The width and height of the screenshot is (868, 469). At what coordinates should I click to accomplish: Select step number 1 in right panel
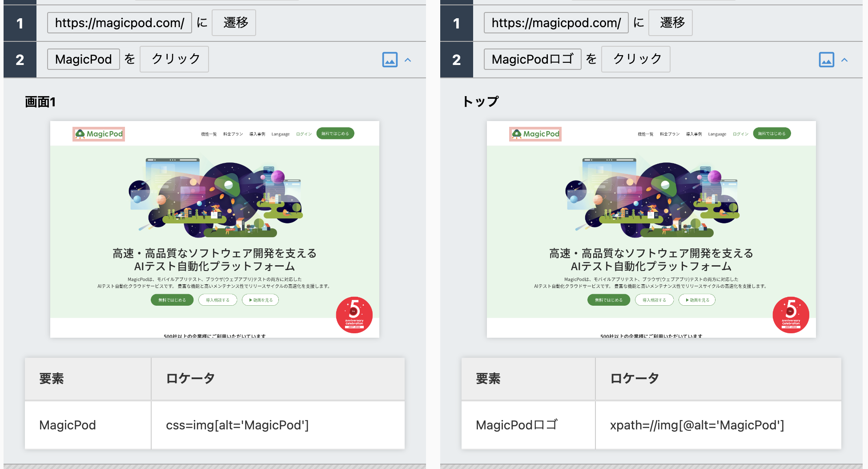(x=457, y=23)
